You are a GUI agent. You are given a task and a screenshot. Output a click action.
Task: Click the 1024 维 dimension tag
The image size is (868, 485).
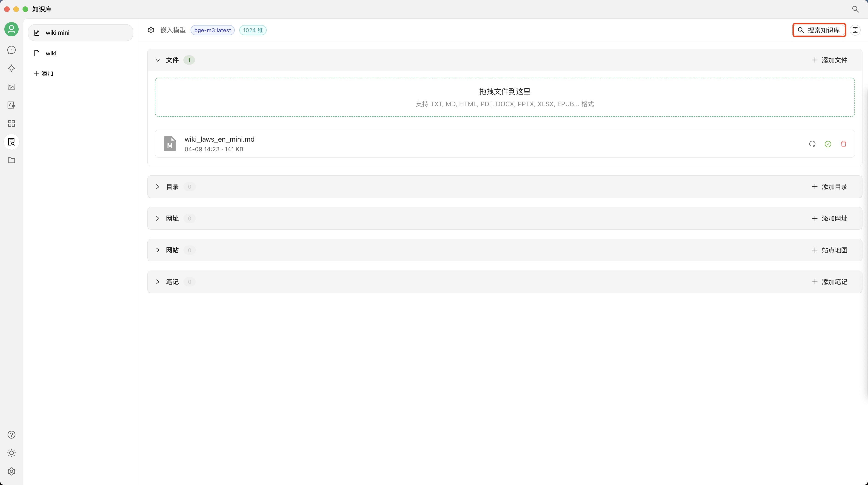coord(253,30)
